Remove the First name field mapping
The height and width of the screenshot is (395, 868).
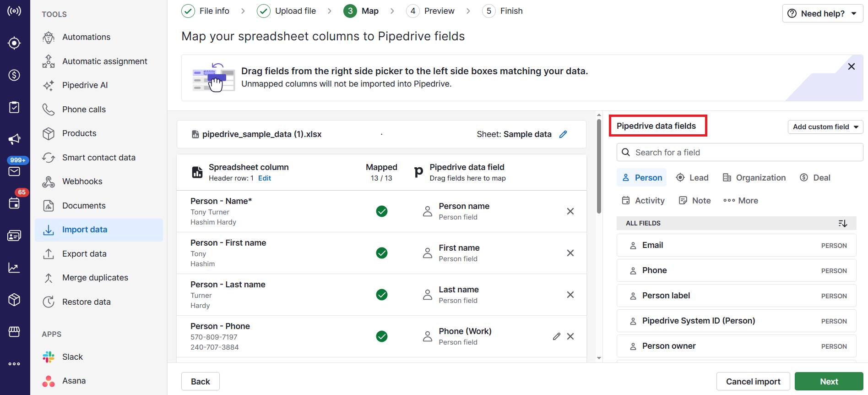click(x=570, y=253)
